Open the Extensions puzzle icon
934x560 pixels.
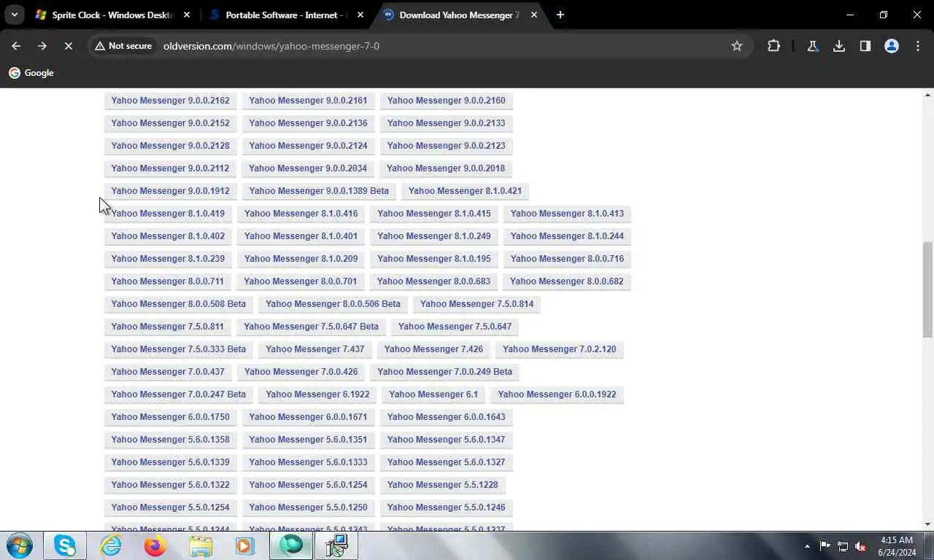(x=773, y=46)
